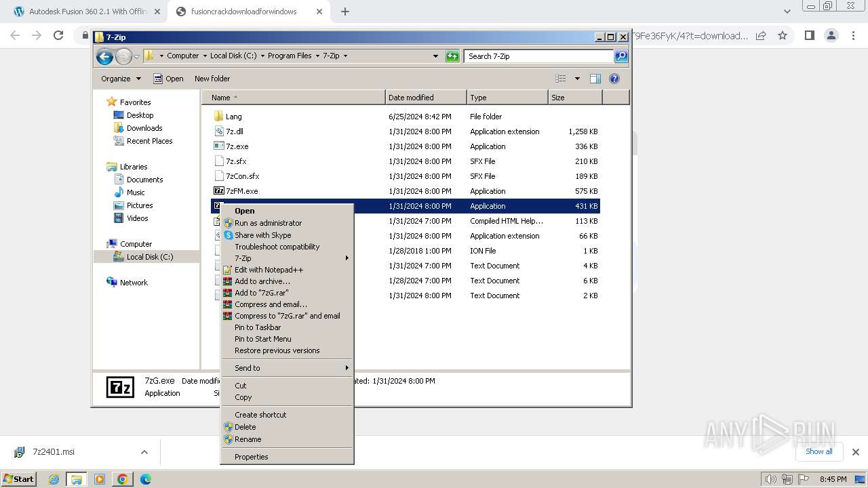
Task: Choose Edit with Notepad++
Action: click(x=288, y=270)
